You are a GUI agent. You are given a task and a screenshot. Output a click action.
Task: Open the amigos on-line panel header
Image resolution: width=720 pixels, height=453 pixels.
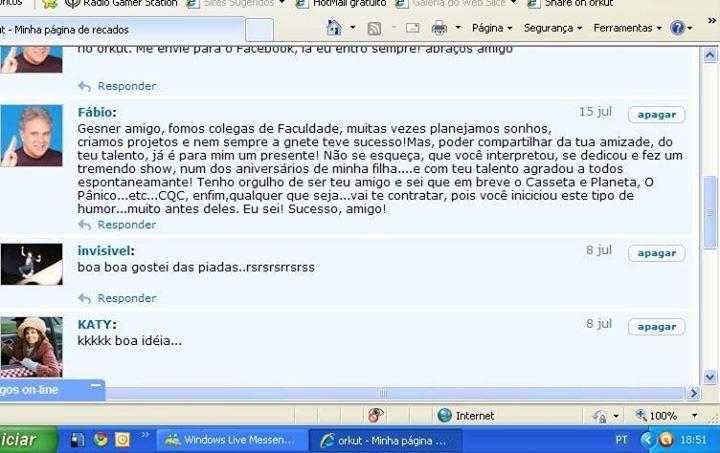(51, 390)
